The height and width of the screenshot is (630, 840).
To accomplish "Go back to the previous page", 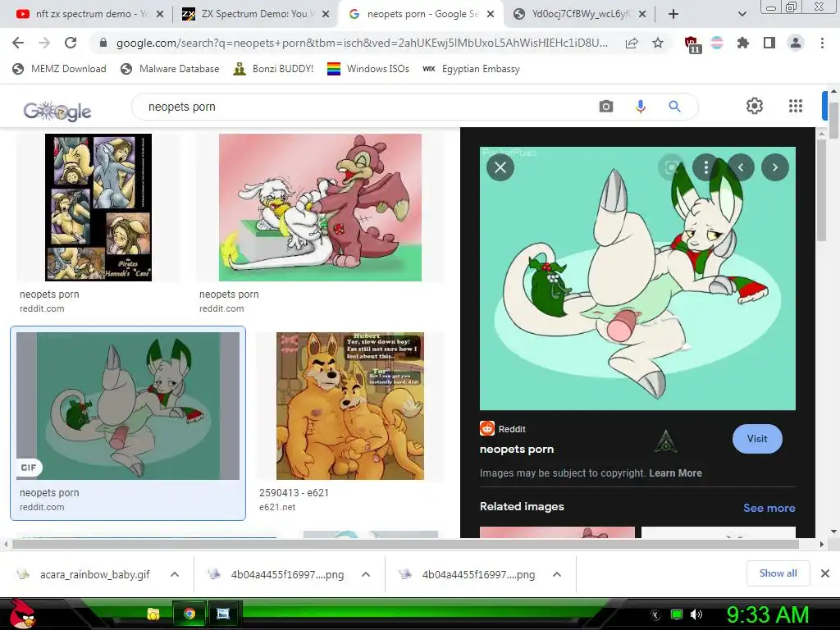I will point(18,43).
